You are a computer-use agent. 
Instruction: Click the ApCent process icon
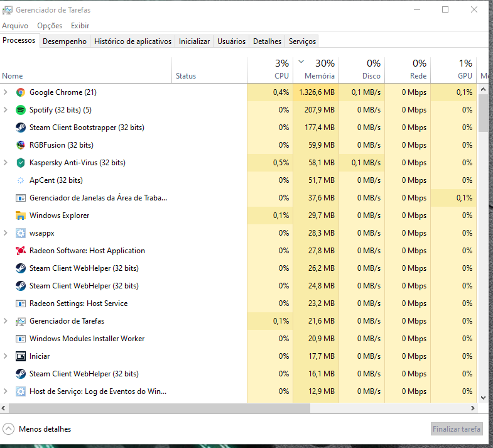coord(21,180)
